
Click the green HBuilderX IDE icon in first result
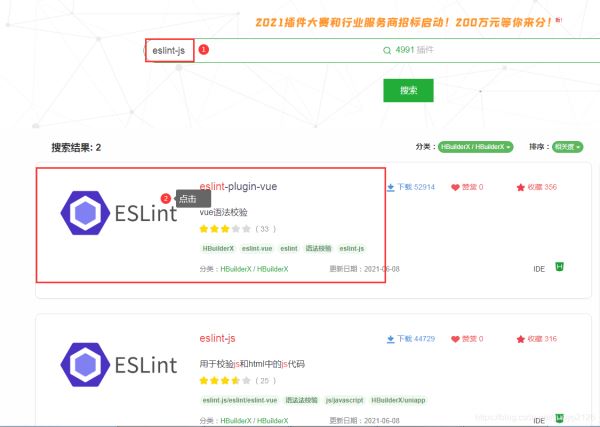pyautogui.click(x=561, y=268)
